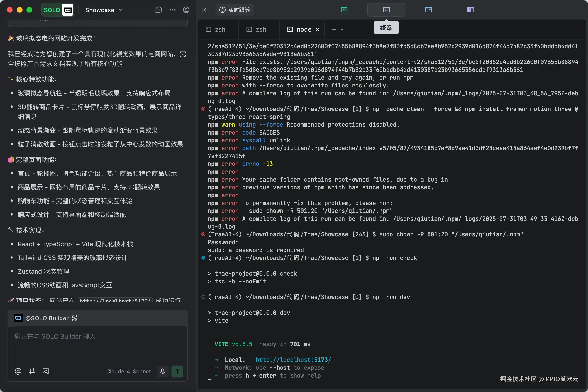This screenshot has width=588, height=392.
Task: Click the new chat icon
Action: click(x=159, y=10)
